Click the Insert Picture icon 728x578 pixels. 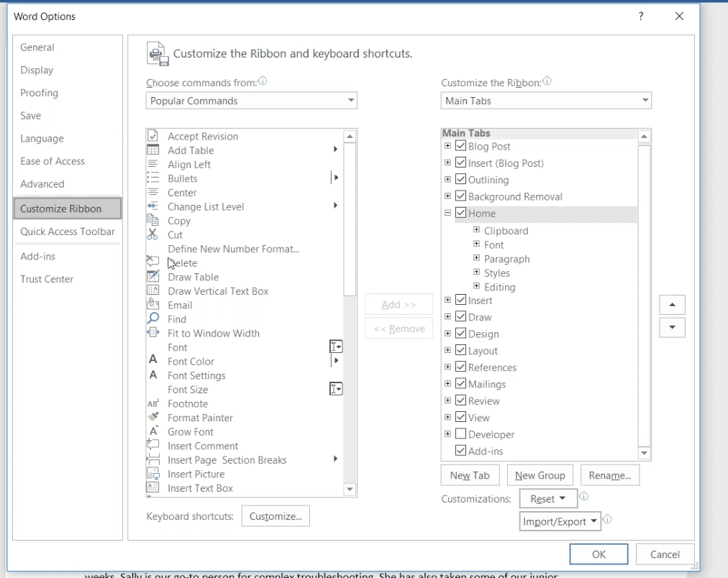153,474
